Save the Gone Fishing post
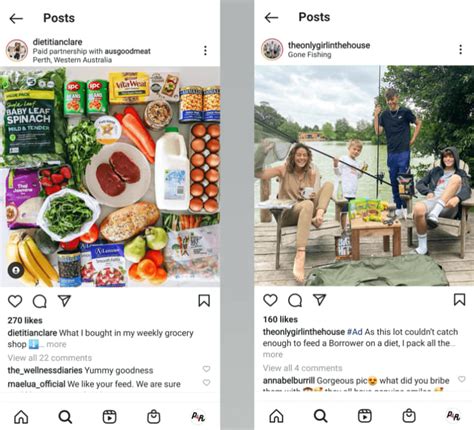This screenshot has width=474, height=430. click(x=459, y=299)
